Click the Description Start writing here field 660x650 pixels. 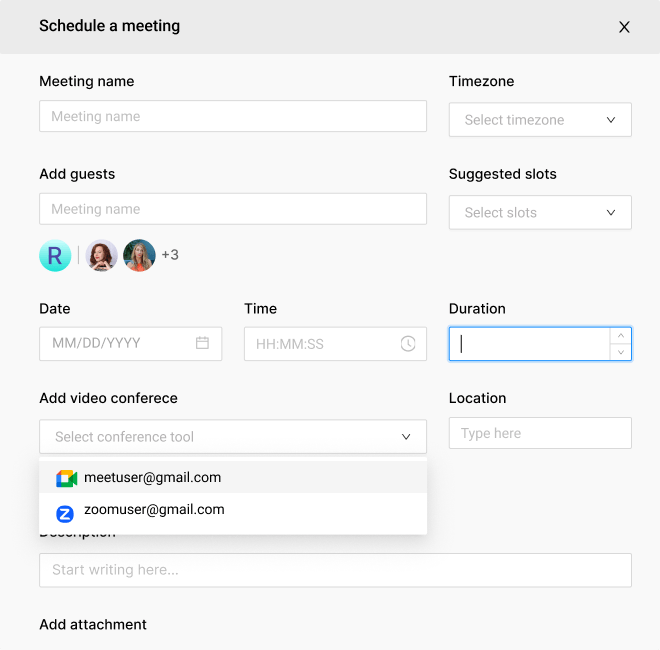click(335, 570)
